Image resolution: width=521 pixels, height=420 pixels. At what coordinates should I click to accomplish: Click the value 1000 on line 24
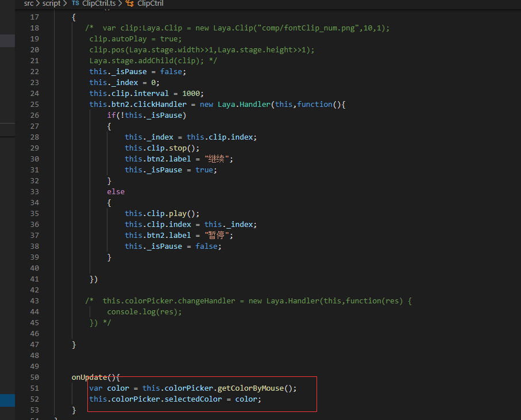click(x=191, y=94)
